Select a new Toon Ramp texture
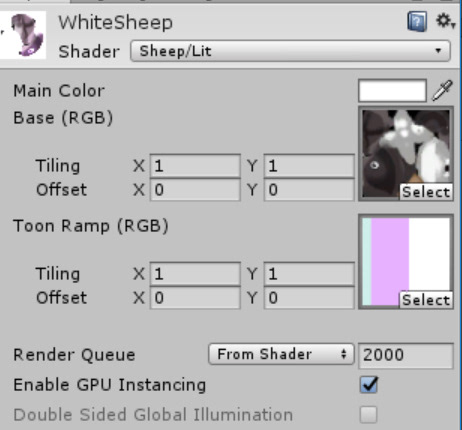The height and width of the screenshot is (430, 462). tap(426, 300)
